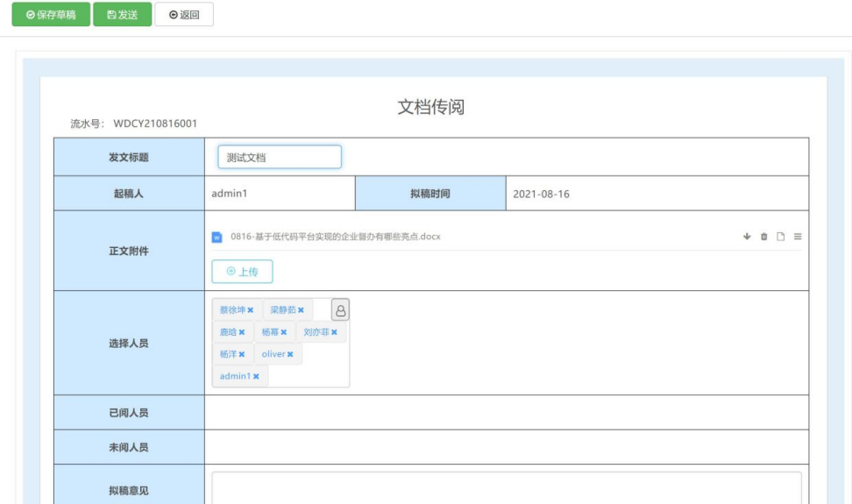Screen dimensions: 852x504
Task: Remove oliver from the recipient list
Action: [x=290, y=355]
